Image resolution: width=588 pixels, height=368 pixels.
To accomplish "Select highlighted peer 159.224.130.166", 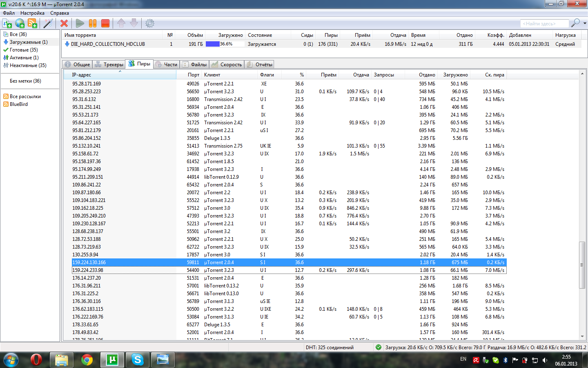I will coord(289,263).
